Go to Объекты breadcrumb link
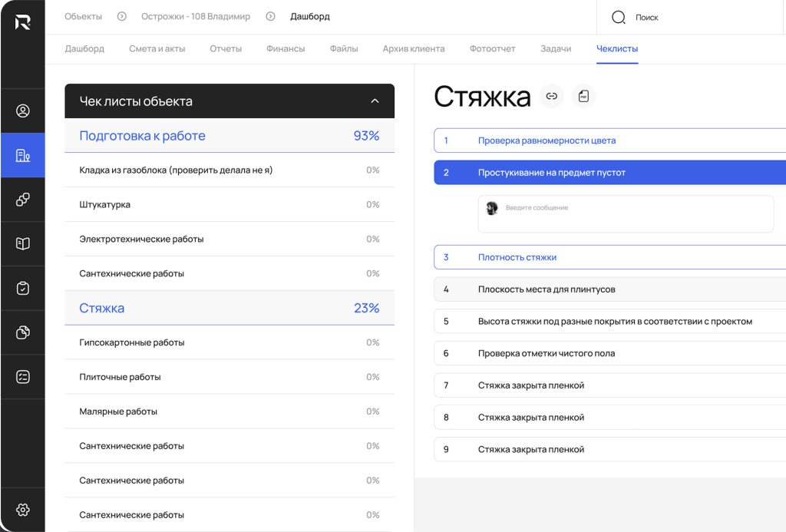 83,16
